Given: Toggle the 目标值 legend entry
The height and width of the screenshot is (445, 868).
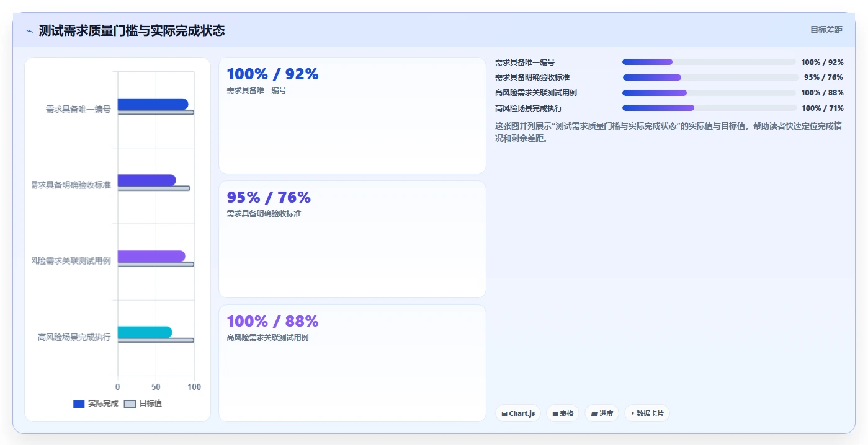Looking at the screenshot, I should 143,403.
